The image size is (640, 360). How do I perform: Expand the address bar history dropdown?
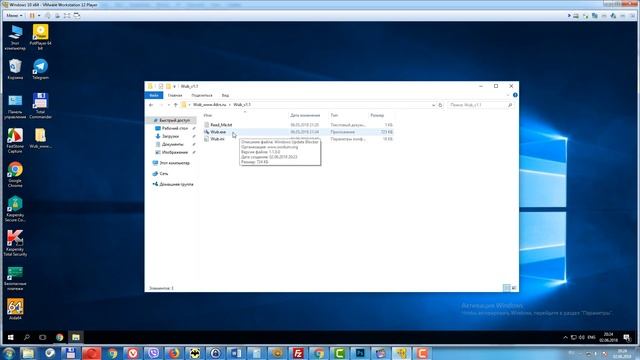(x=433, y=105)
